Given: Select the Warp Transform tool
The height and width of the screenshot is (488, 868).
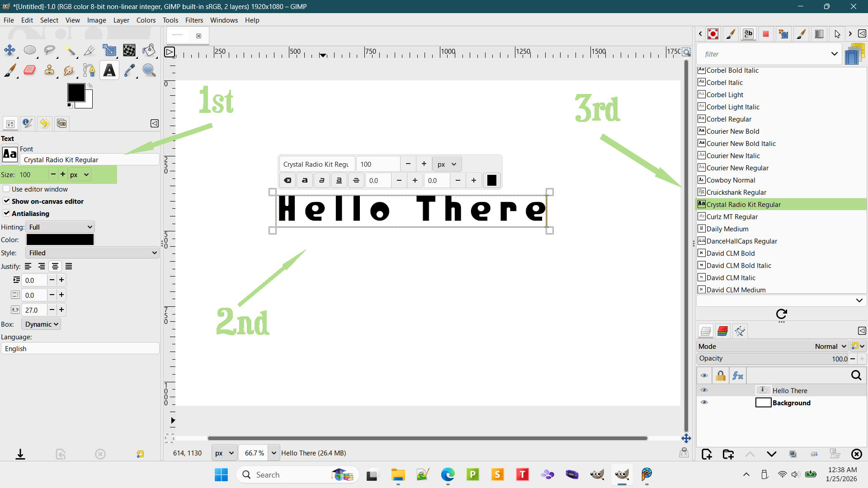Looking at the screenshot, I should pos(129,50).
